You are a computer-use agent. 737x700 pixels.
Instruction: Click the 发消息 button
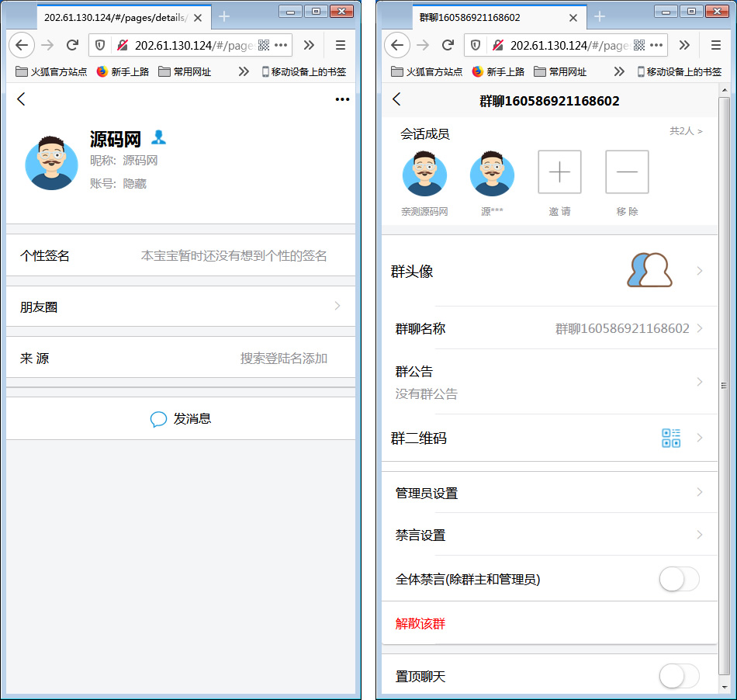point(181,418)
